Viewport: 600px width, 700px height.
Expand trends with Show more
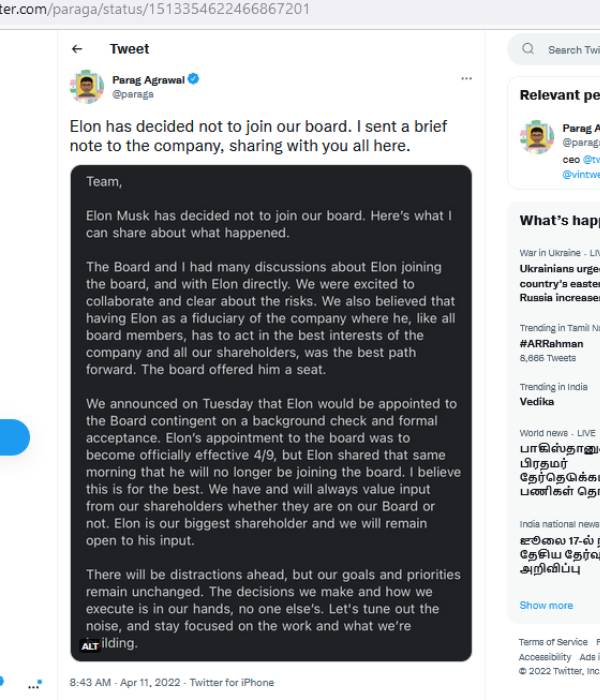point(546,605)
